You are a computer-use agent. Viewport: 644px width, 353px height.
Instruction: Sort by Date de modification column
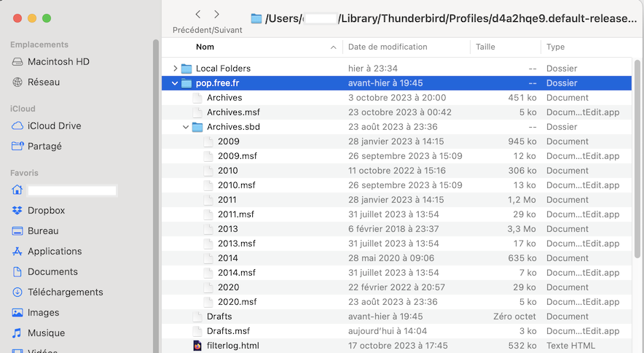pyautogui.click(x=388, y=47)
